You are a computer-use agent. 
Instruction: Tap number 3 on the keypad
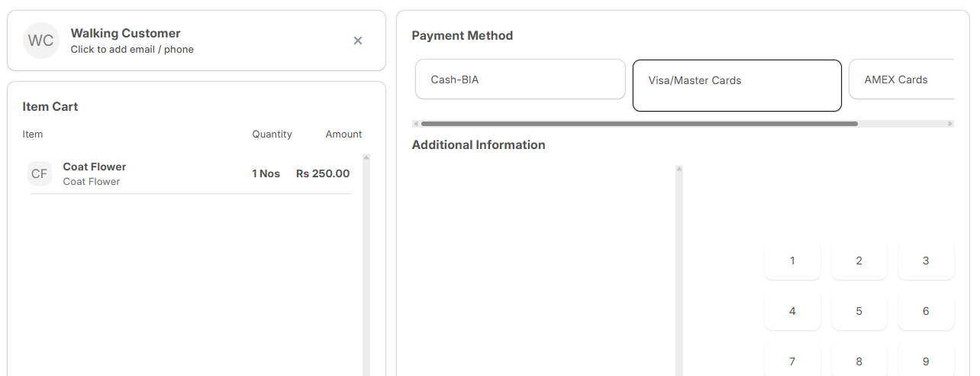[x=926, y=261]
